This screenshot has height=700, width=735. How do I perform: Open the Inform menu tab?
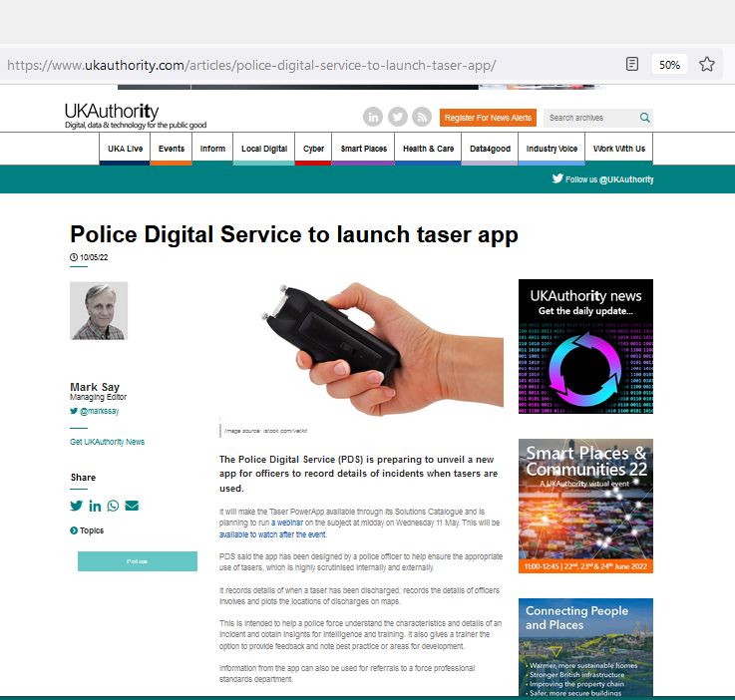coord(212,149)
